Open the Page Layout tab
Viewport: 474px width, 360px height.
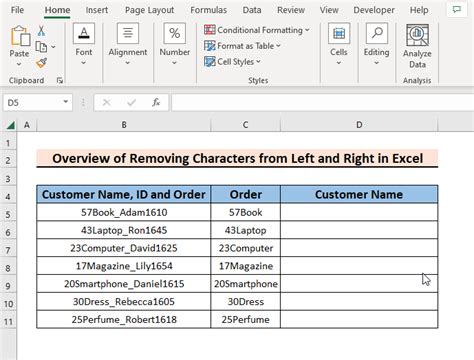(x=149, y=10)
